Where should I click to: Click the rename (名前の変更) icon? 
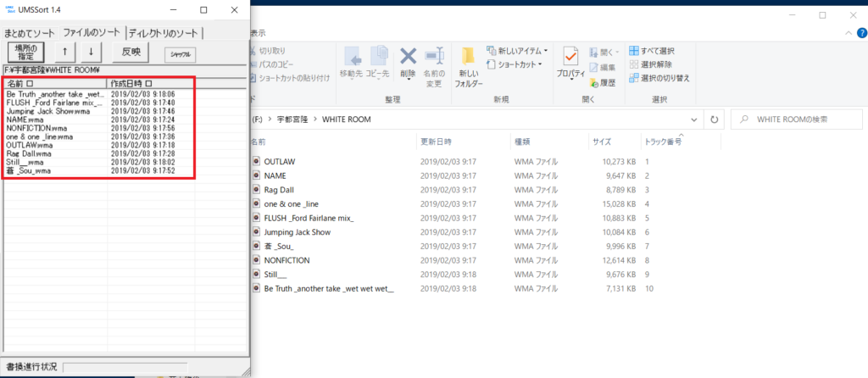coord(434,57)
